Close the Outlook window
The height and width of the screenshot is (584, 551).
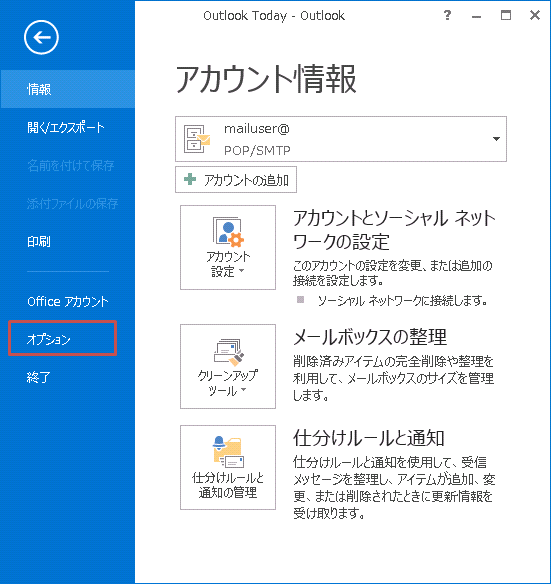point(535,15)
